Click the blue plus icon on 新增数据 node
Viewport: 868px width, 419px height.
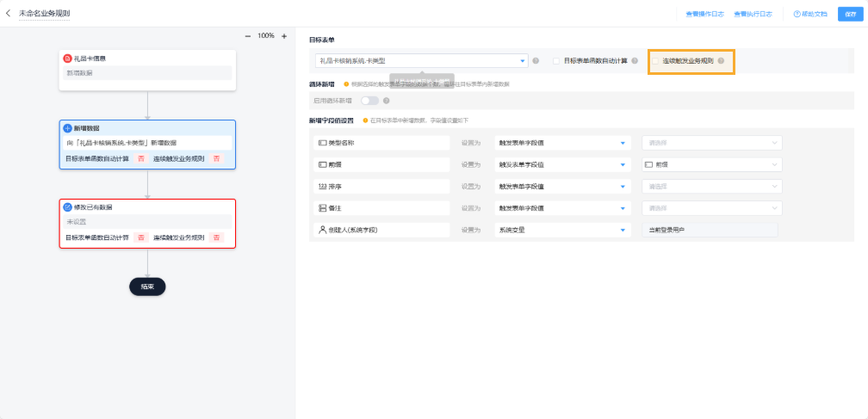click(67, 128)
